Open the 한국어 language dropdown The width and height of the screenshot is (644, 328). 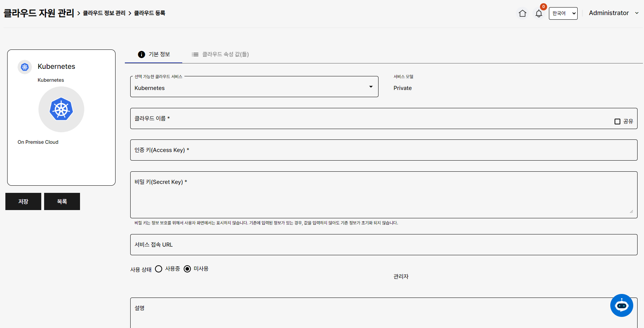coord(563,13)
